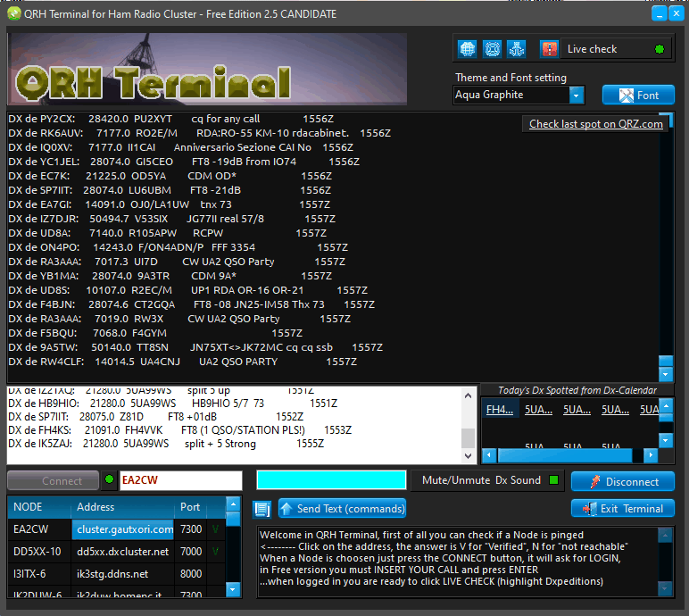Open the Aqua Graphite theme dropdown
689x616 pixels.
(576, 96)
